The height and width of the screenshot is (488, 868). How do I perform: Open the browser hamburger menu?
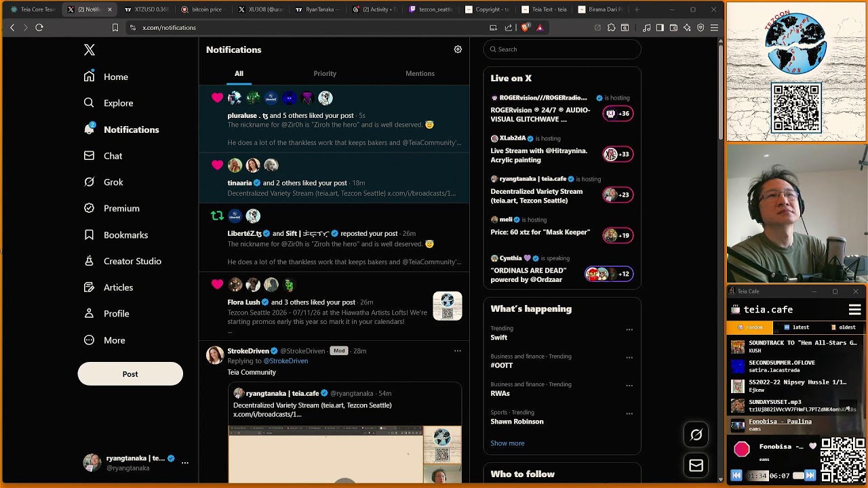pos(714,28)
